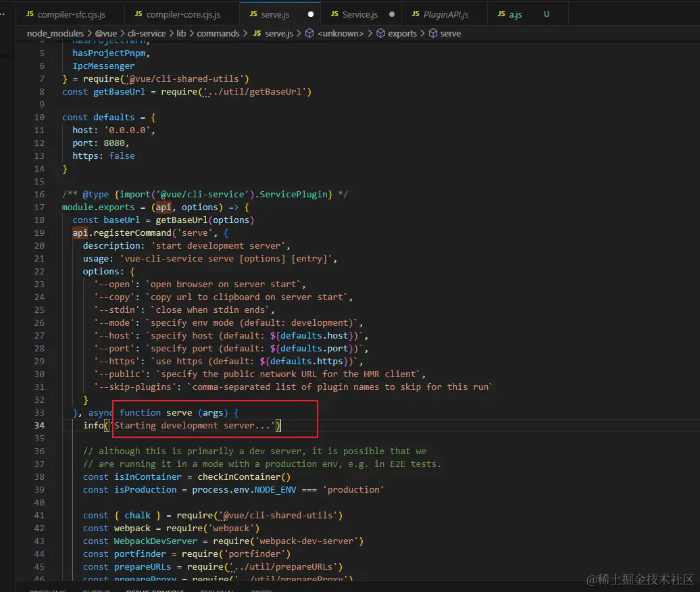
Task: Open the serve.js breadcrumb segment
Action: (279, 34)
